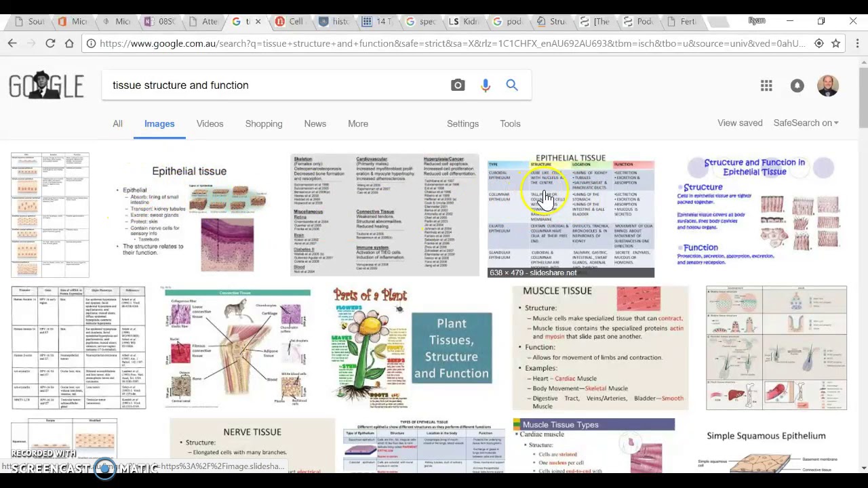
Task: Start search by image with camera icon
Action: 458,85
